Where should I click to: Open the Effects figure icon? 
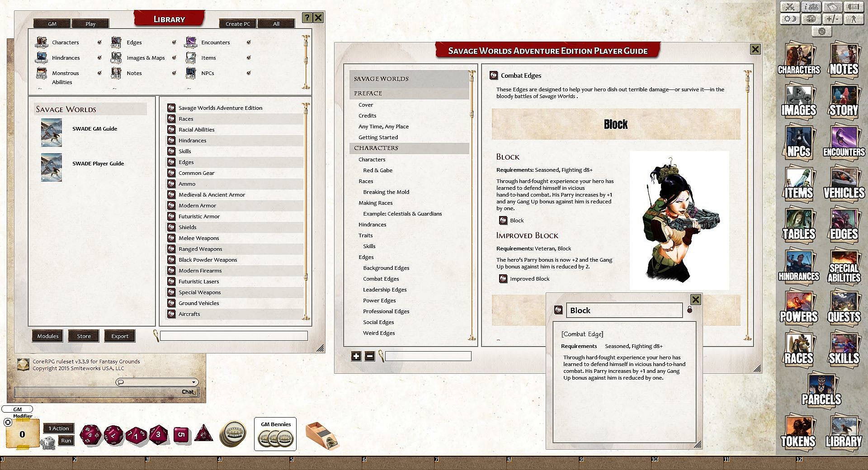pos(854,19)
